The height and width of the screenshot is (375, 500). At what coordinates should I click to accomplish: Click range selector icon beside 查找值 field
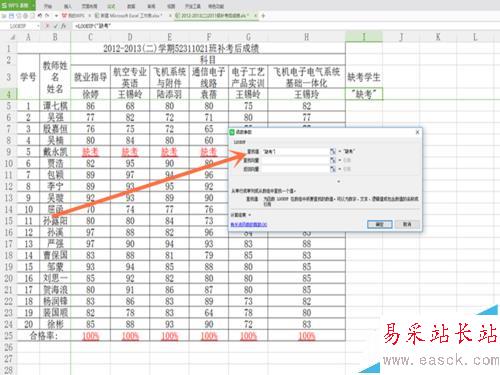point(333,152)
